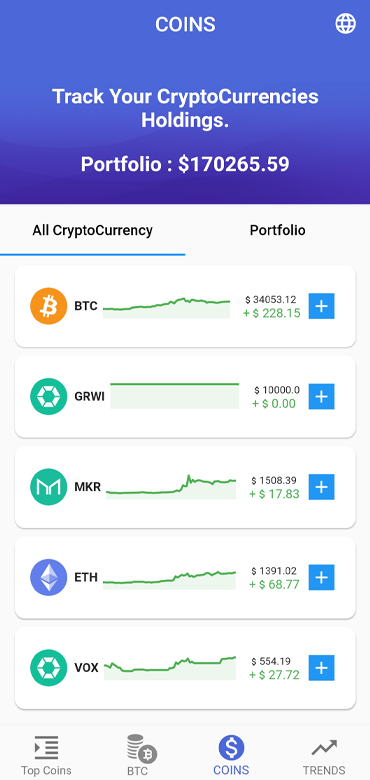Tap the Maker MKR logo
Image resolution: width=370 pixels, height=780 pixels.
point(49,487)
